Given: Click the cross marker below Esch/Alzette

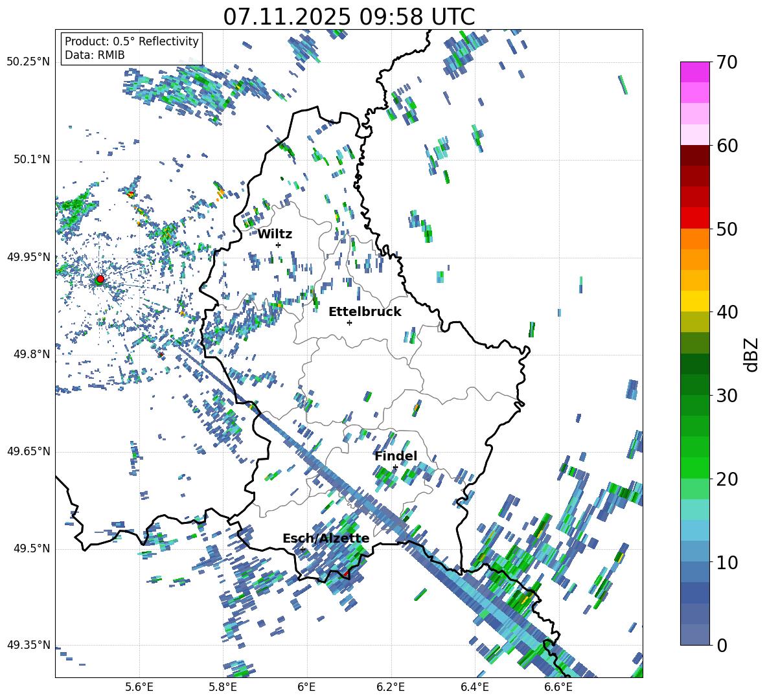Looking at the screenshot, I should point(303,549).
